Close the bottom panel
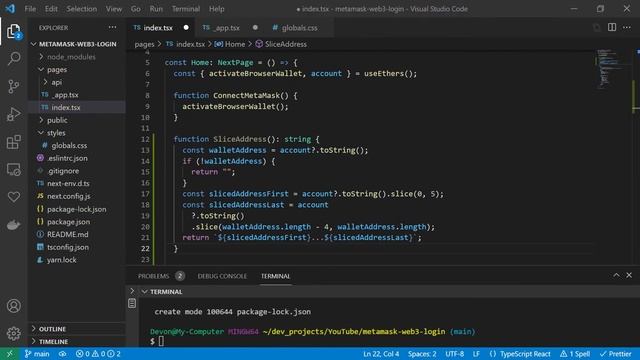The height and width of the screenshot is (360, 640). pyautogui.click(x=629, y=276)
